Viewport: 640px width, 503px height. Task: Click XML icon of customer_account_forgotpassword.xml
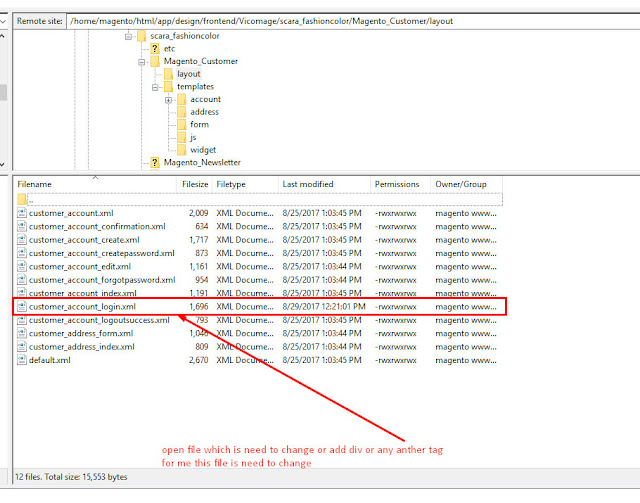click(22, 280)
